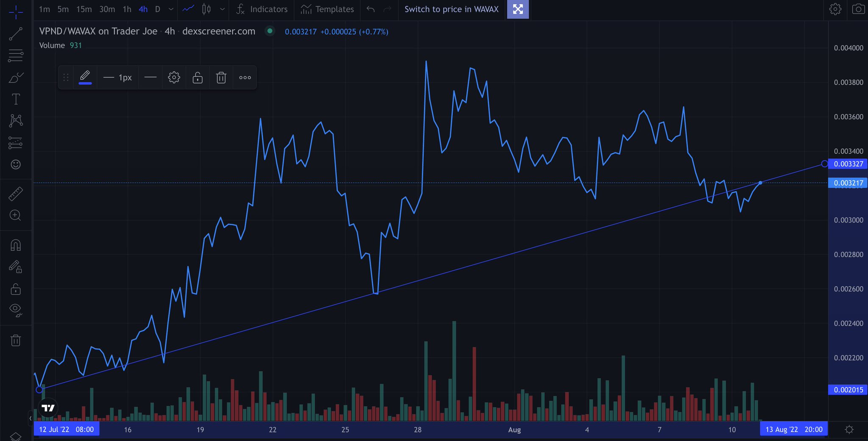
Task: Click the trend line end anchor point
Action: point(824,164)
